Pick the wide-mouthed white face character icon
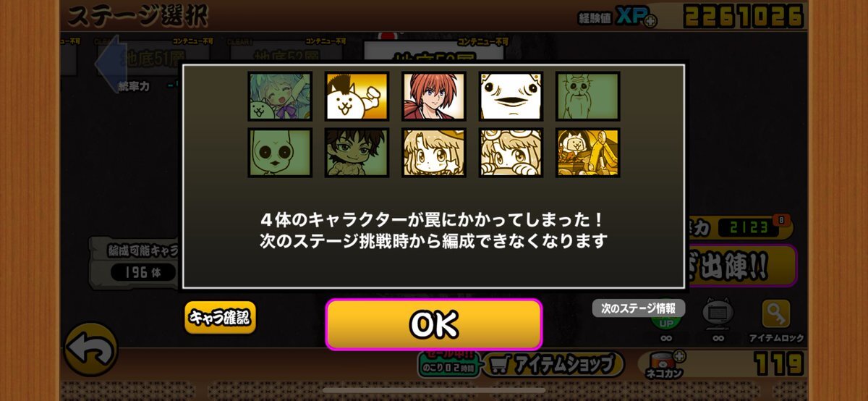Viewport: 868px width, 401px height. [511, 96]
